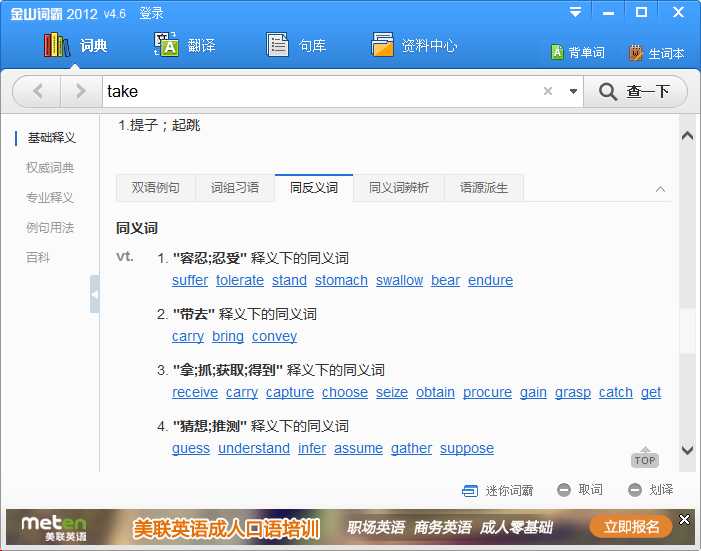The width and height of the screenshot is (701, 551).
Task: Open the synonym link suffer
Action: tap(190, 280)
